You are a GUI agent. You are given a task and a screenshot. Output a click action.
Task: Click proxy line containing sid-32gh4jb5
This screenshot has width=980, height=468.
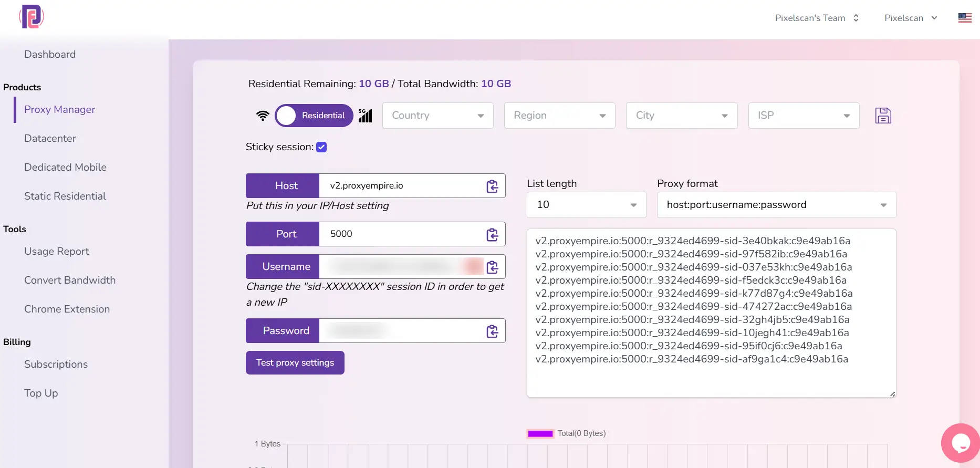tap(692, 319)
